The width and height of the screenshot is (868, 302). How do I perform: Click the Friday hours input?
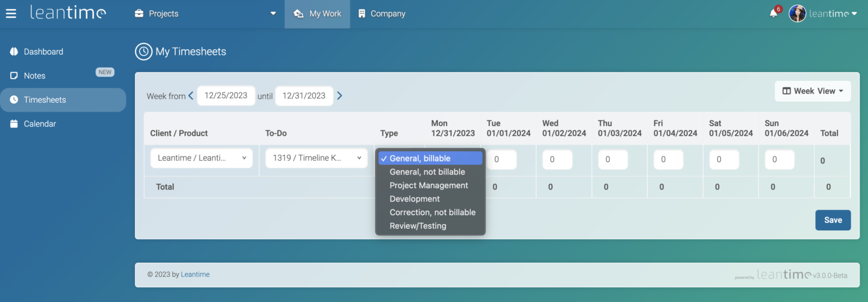tap(669, 160)
